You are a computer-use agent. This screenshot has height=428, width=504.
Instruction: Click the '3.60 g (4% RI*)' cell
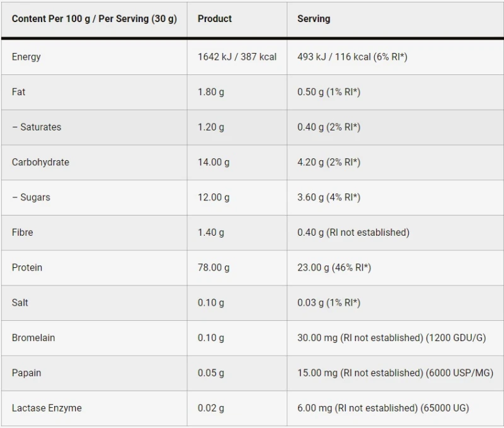pyautogui.click(x=329, y=197)
